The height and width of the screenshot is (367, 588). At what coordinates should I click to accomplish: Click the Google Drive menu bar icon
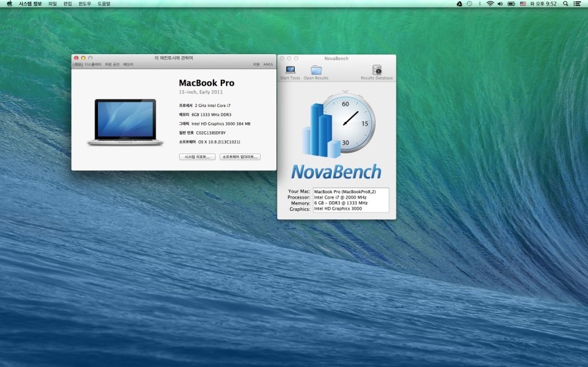pos(459,4)
